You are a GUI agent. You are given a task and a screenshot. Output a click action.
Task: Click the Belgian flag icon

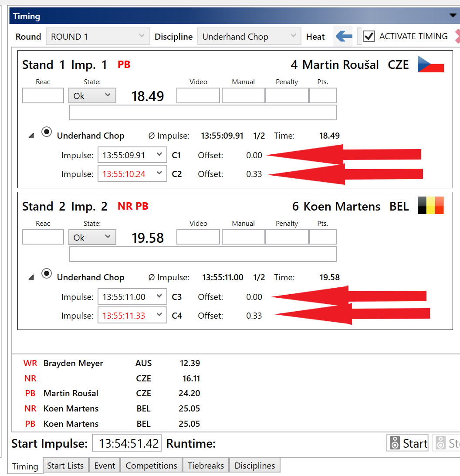pos(430,205)
